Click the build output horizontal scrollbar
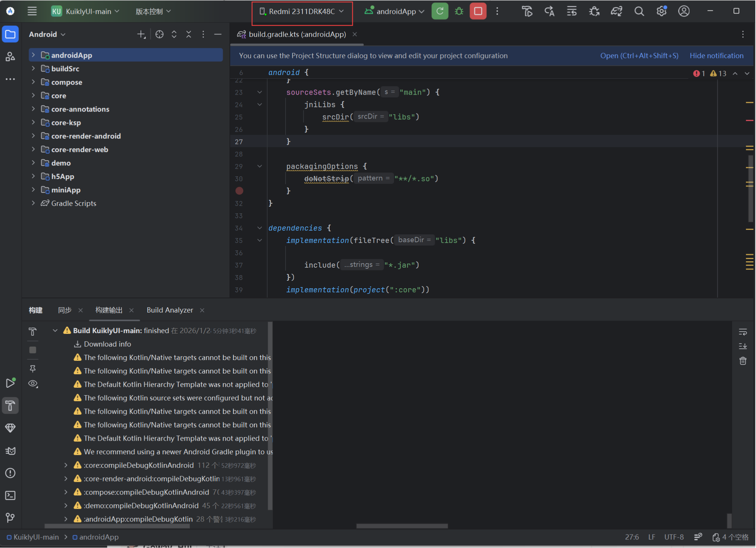 click(x=402, y=526)
